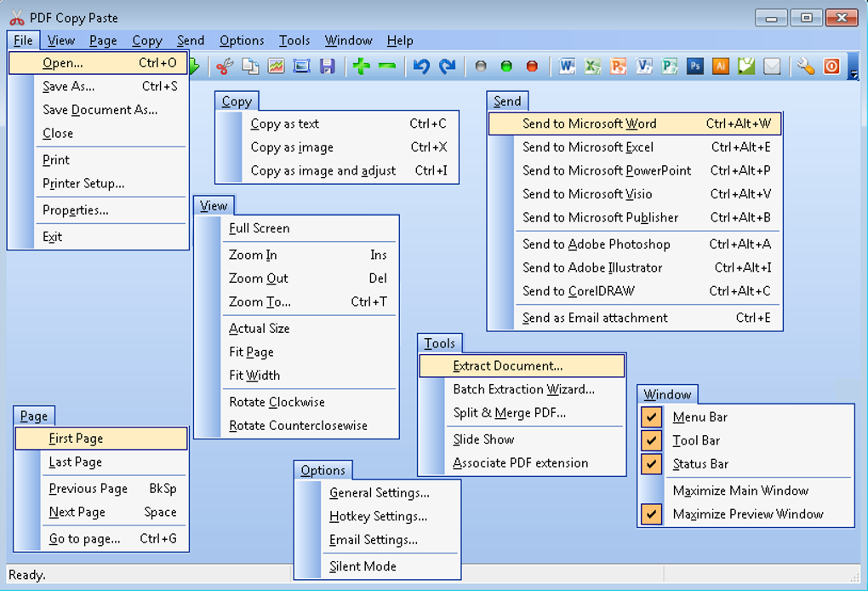
Task: Toggle Maximize Main Window option
Action: [745, 491]
